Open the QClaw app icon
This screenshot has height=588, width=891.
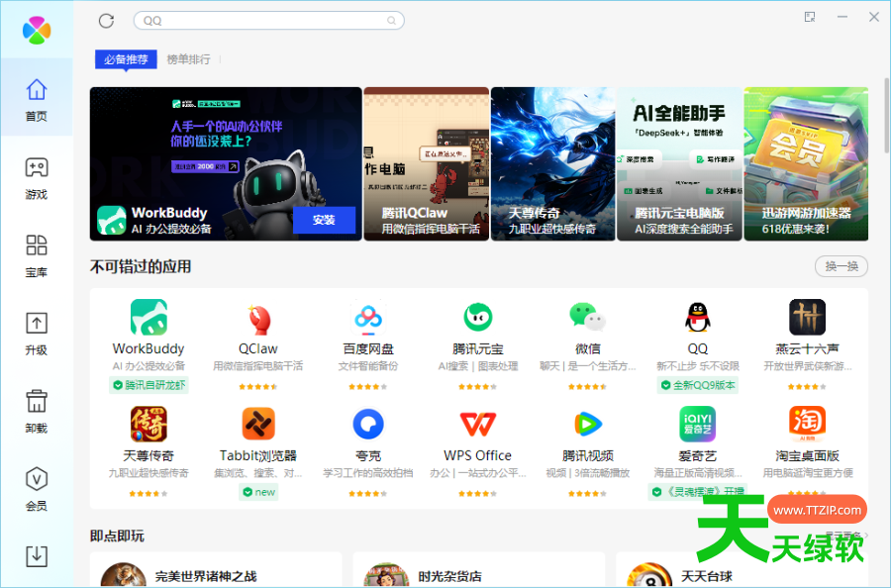point(258,318)
